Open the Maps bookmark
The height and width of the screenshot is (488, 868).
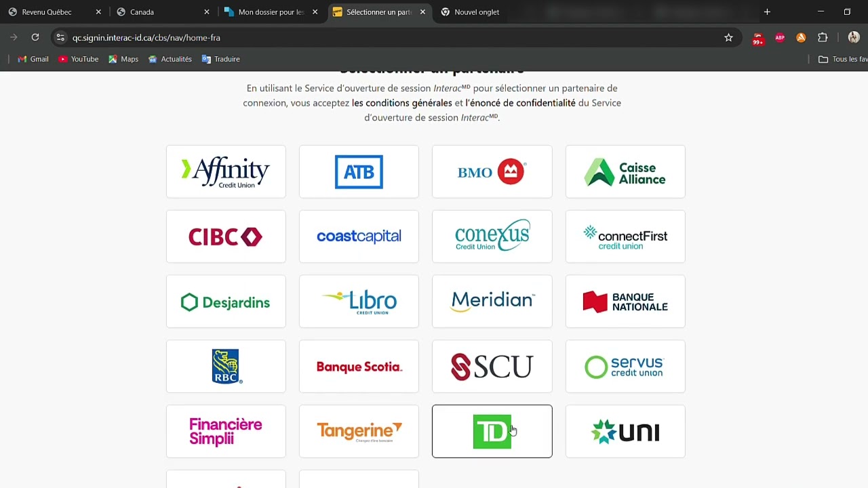tap(123, 59)
